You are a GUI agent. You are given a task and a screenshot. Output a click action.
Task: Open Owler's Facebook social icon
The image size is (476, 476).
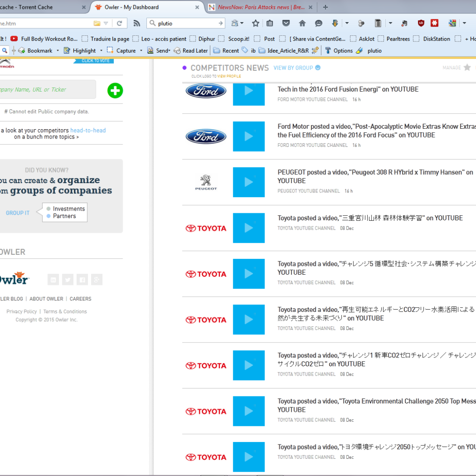click(x=82, y=279)
